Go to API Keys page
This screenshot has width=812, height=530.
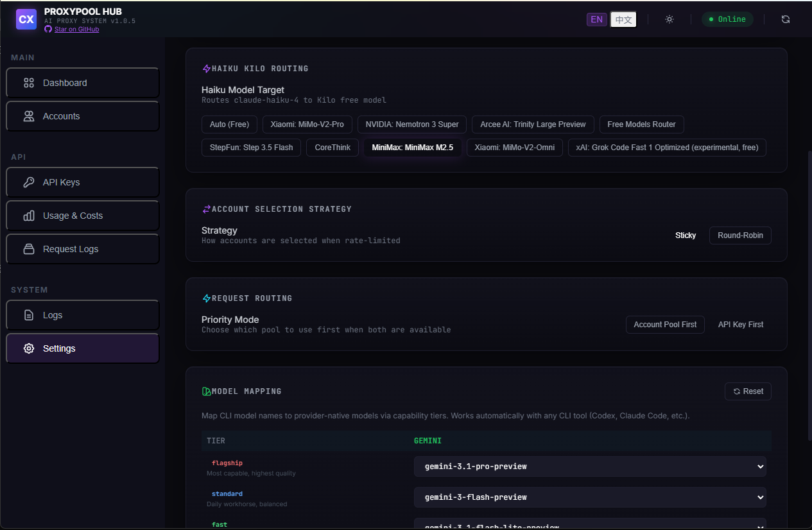[83, 182]
